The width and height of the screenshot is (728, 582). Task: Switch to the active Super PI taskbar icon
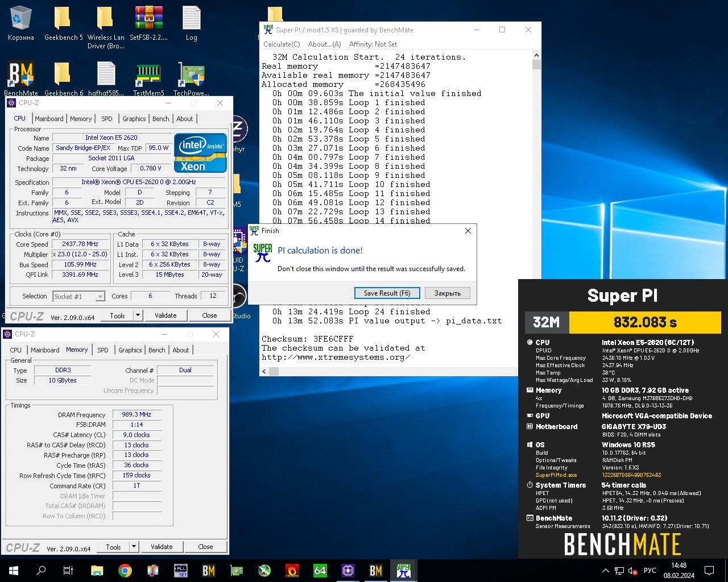pos(404,571)
